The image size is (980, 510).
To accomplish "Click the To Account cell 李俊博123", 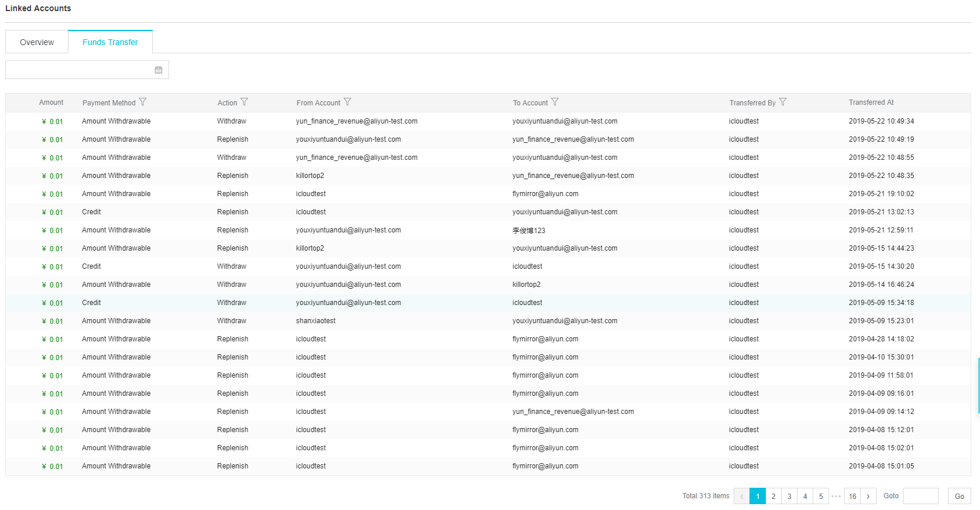I will pos(529,230).
